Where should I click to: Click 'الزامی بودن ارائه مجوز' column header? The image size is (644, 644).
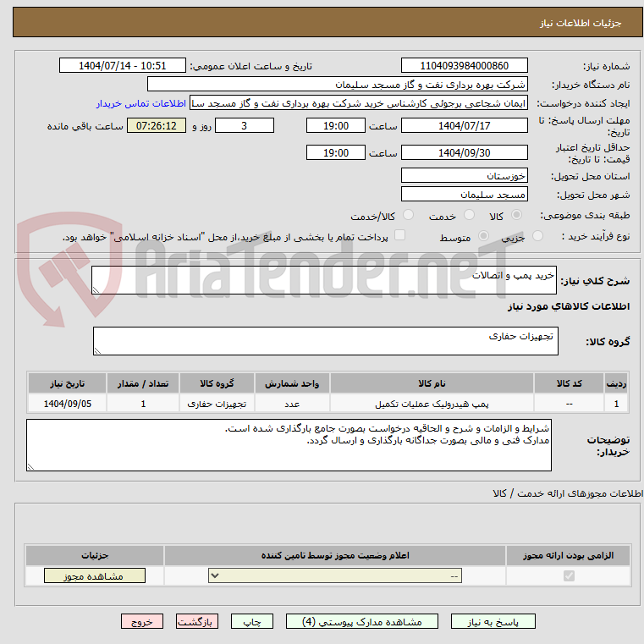click(568, 555)
